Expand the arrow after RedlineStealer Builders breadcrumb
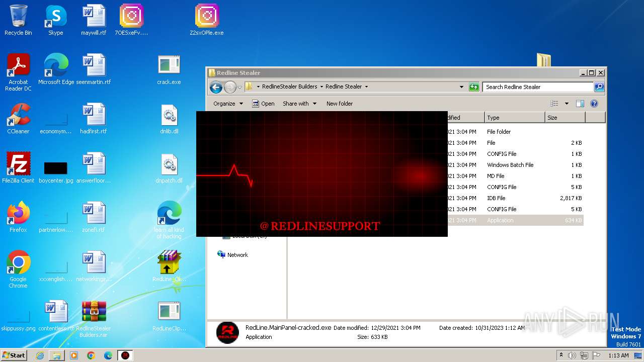Viewport: 644px width, 362px height. coord(321,86)
